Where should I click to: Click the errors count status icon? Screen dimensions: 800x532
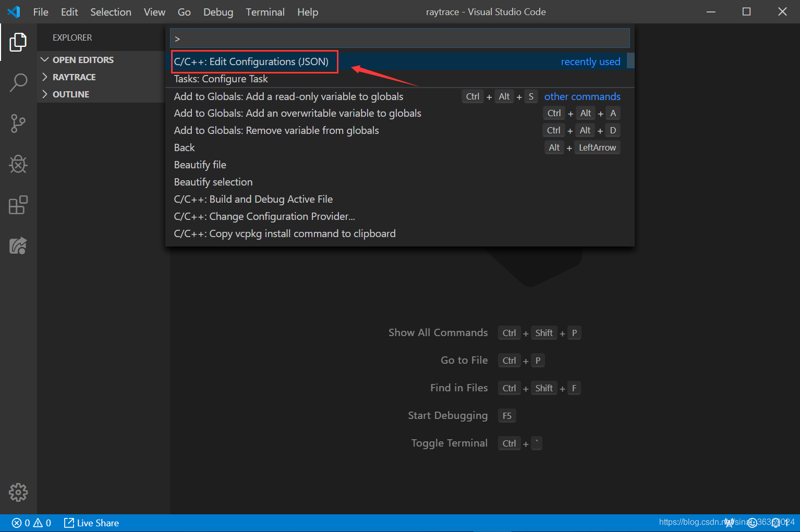(x=21, y=523)
